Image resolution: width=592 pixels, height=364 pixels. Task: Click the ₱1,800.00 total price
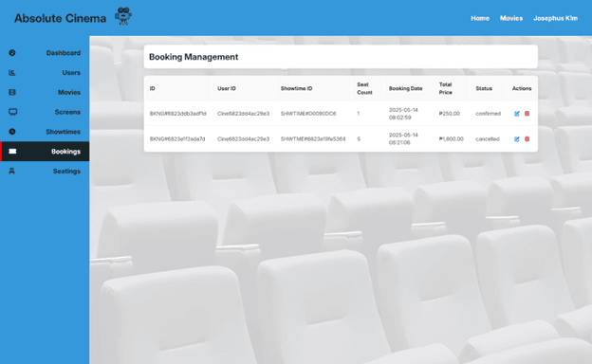[451, 138]
